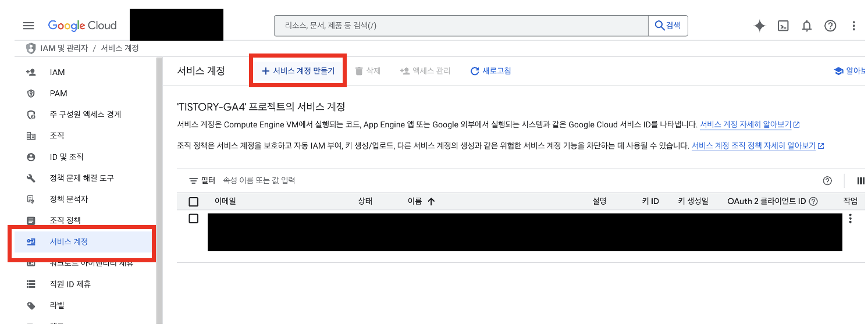Click the IAM add-person sidebar icon
Screen dimensions: 868x328
coord(31,72)
